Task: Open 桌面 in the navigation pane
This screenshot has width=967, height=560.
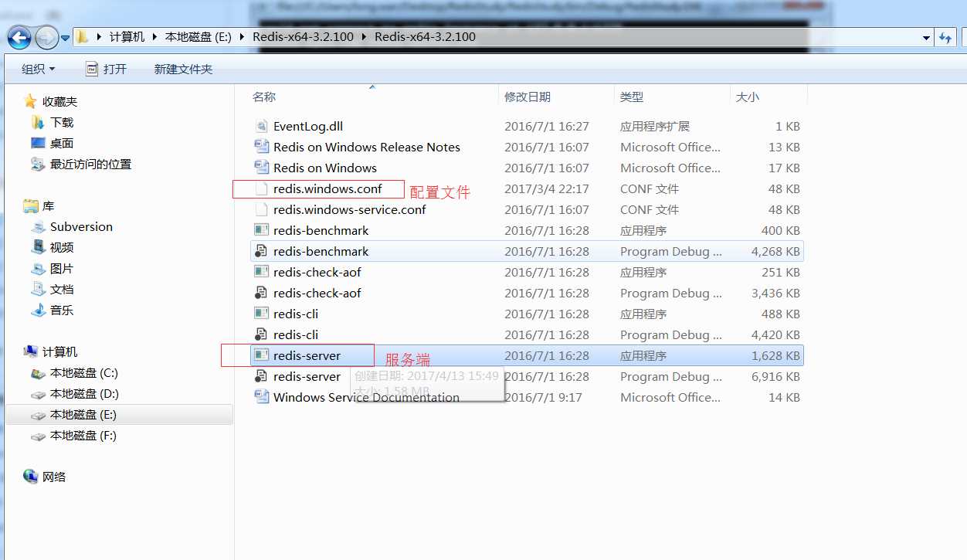Action: (x=62, y=143)
